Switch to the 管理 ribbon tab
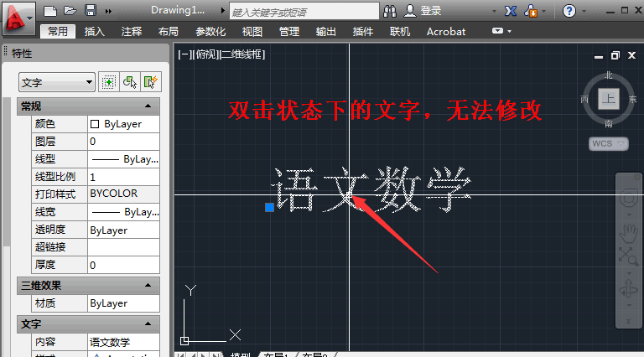Image resolution: width=644 pixels, height=357 pixels. [x=289, y=32]
